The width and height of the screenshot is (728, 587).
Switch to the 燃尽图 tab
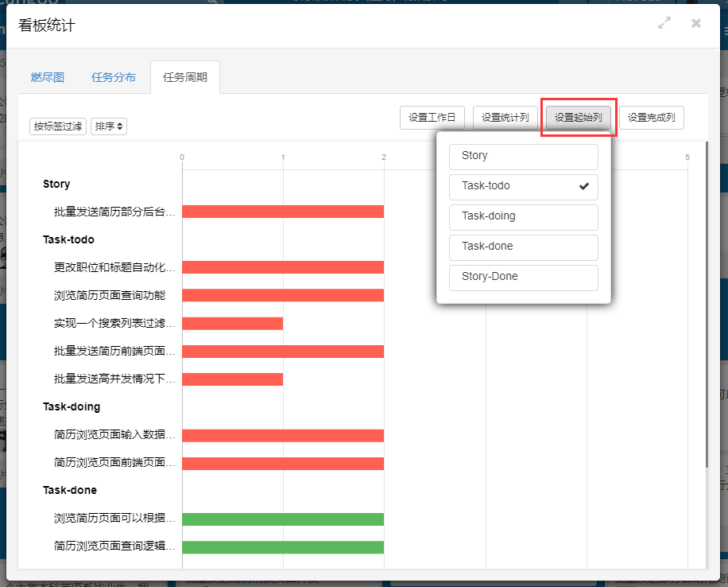pyautogui.click(x=48, y=77)
